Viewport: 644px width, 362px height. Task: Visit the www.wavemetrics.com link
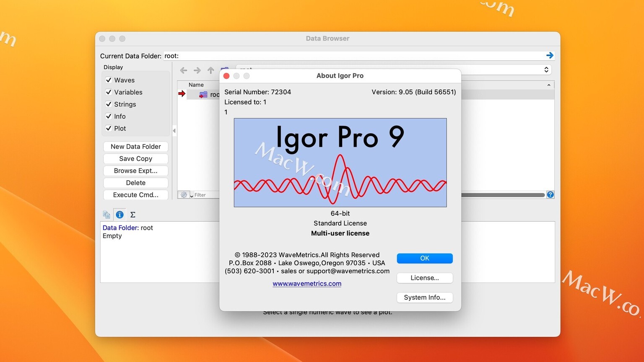click(x=307, y=284)
